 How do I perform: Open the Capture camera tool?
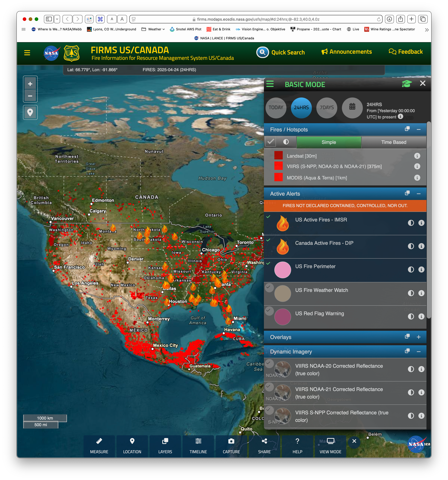click(x=231, y=446)
